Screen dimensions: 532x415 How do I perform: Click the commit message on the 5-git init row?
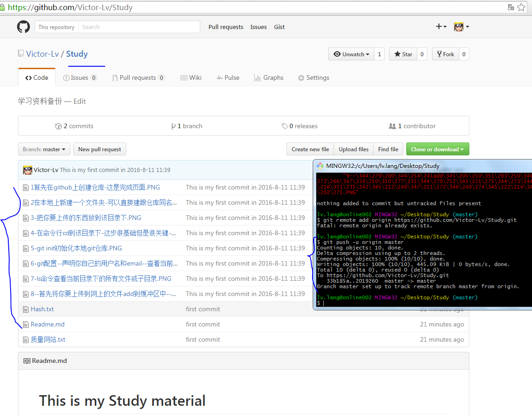246,248
